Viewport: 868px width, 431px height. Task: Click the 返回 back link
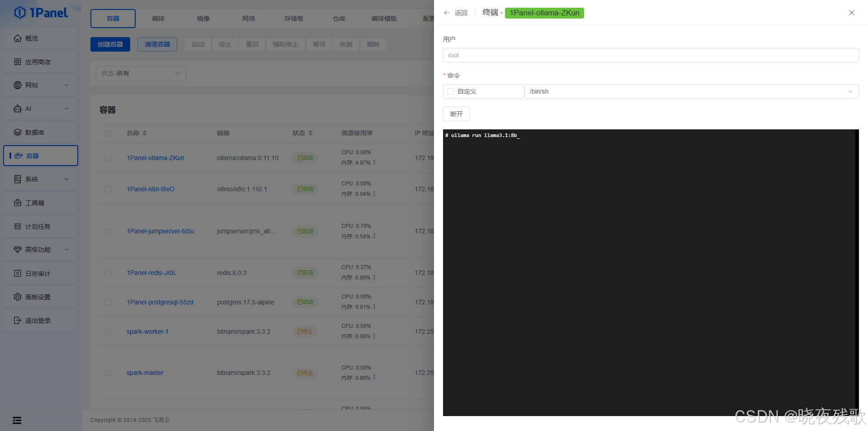461,13
